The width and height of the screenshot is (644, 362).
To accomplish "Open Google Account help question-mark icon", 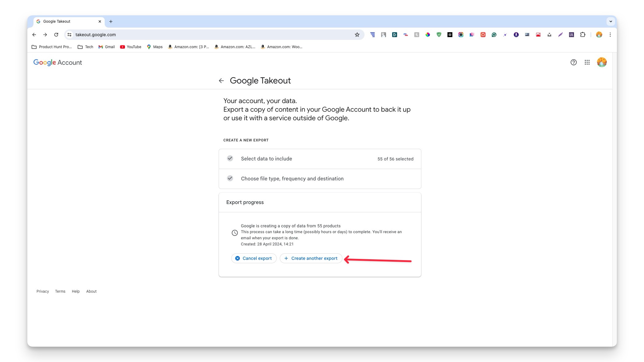I will click(x=574, y=62).
